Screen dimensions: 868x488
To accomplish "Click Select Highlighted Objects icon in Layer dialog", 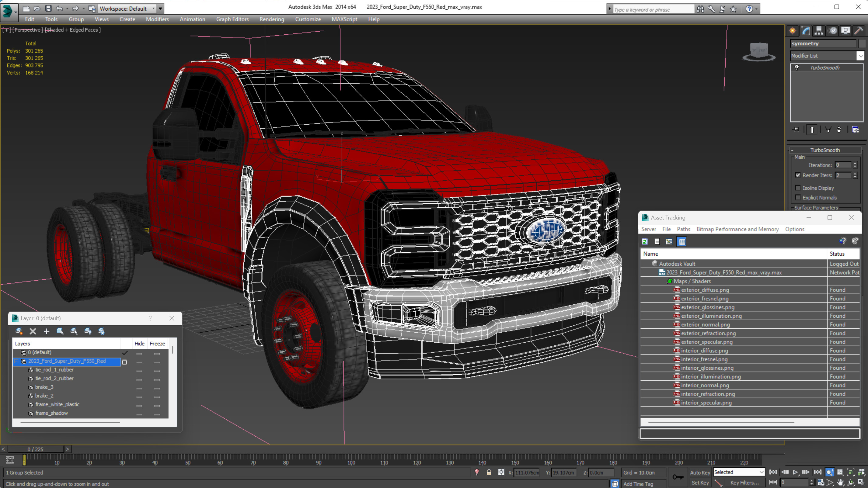I will (60, 331).
